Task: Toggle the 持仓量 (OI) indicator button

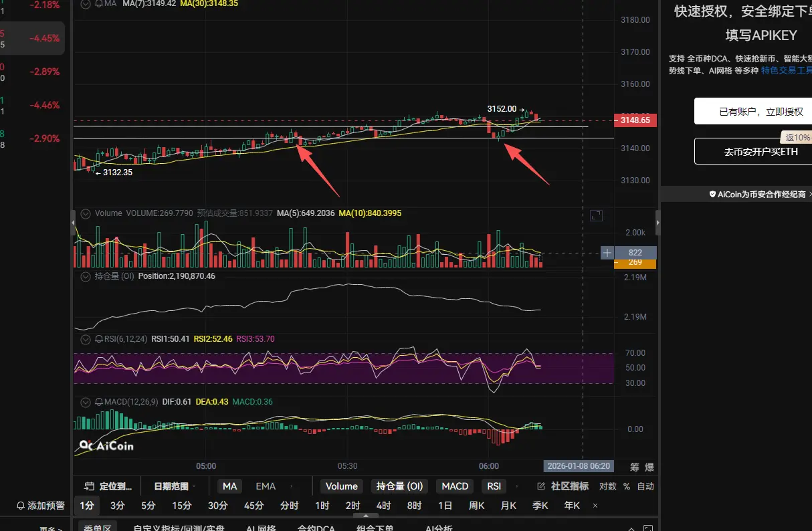Action: click(x=399, y=486)
